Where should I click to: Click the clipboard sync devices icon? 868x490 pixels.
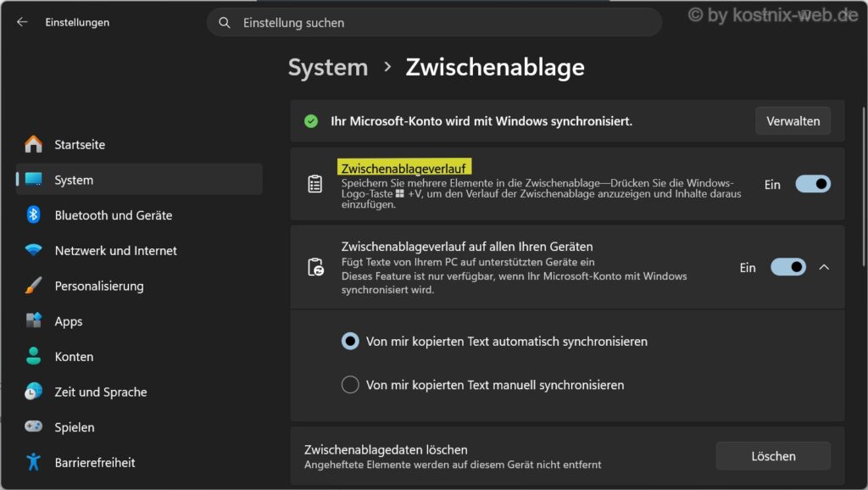(315, 267)
